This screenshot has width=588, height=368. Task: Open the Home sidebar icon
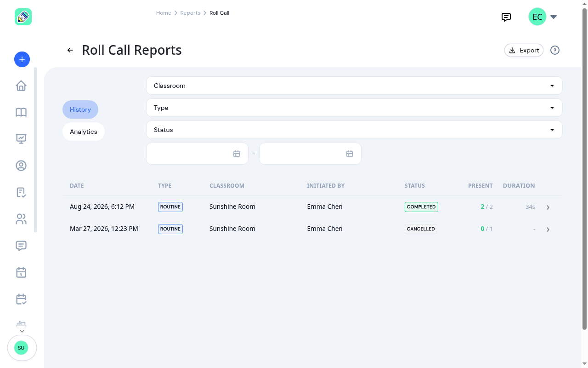point(21,86)
